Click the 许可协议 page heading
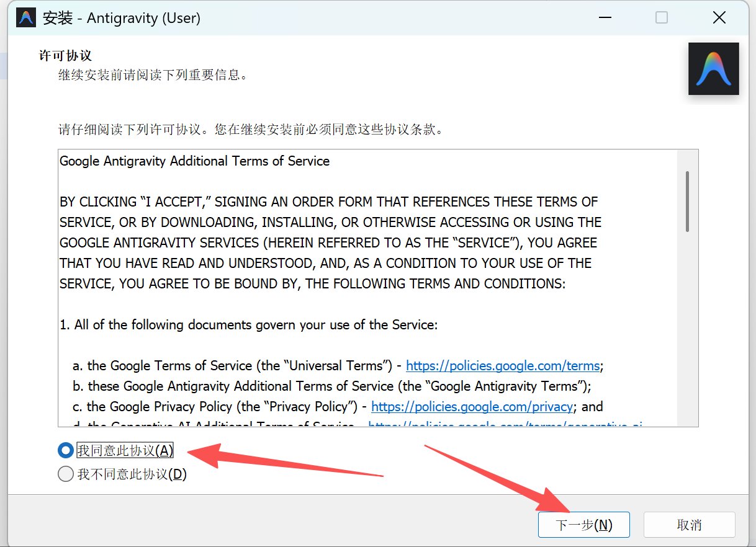Screen dimensions: 756x547 point(65,56)
